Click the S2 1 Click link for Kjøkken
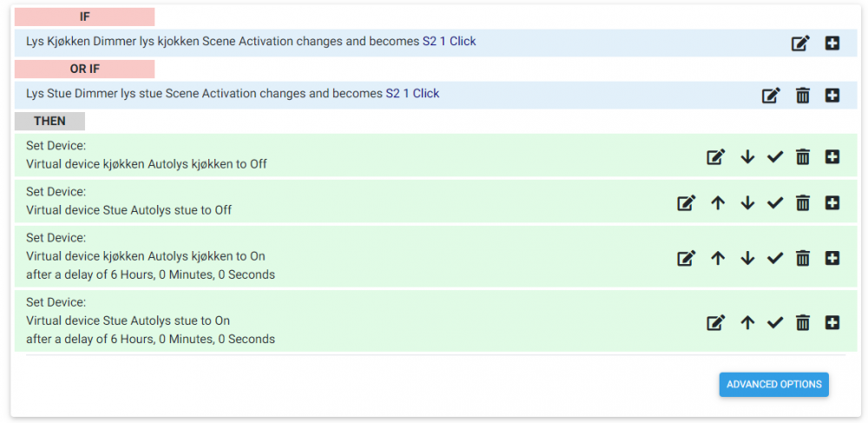This screenshot has width=868, height=423. [449, 41]
